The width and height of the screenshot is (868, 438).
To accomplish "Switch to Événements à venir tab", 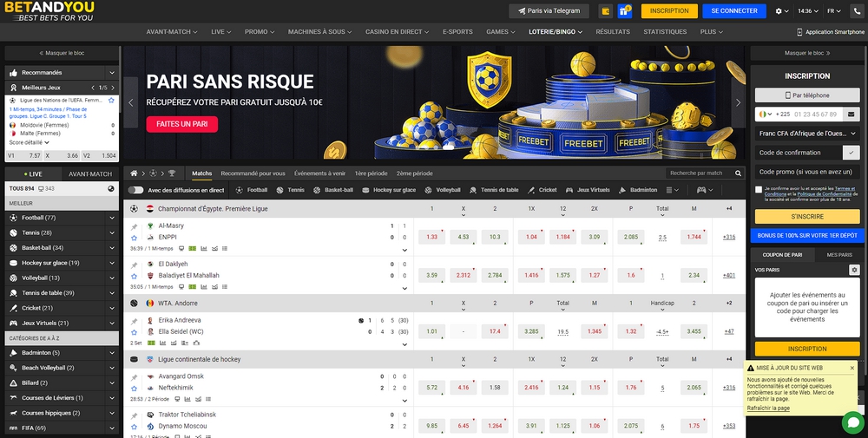I will [x=320, y=173].
